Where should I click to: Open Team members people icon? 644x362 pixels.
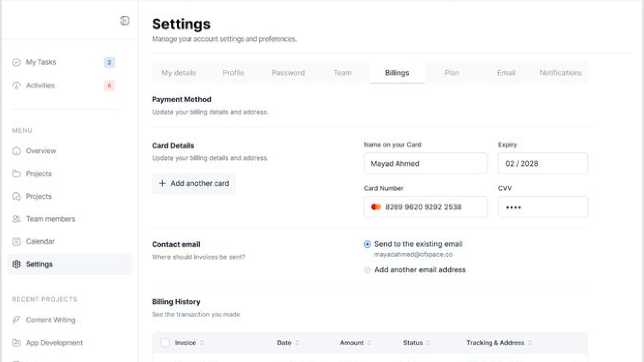16,219
